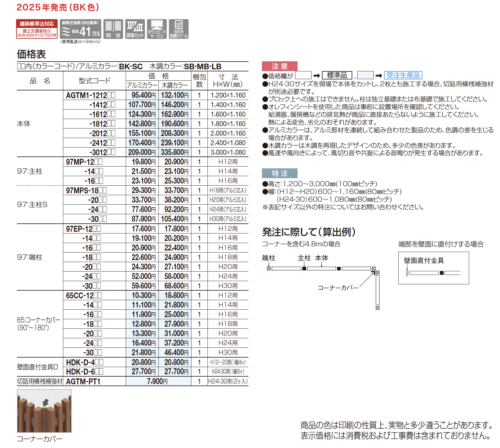Click the blue 受注生産品 label
The image size is (500, 448).
click(x=403, y=75)
